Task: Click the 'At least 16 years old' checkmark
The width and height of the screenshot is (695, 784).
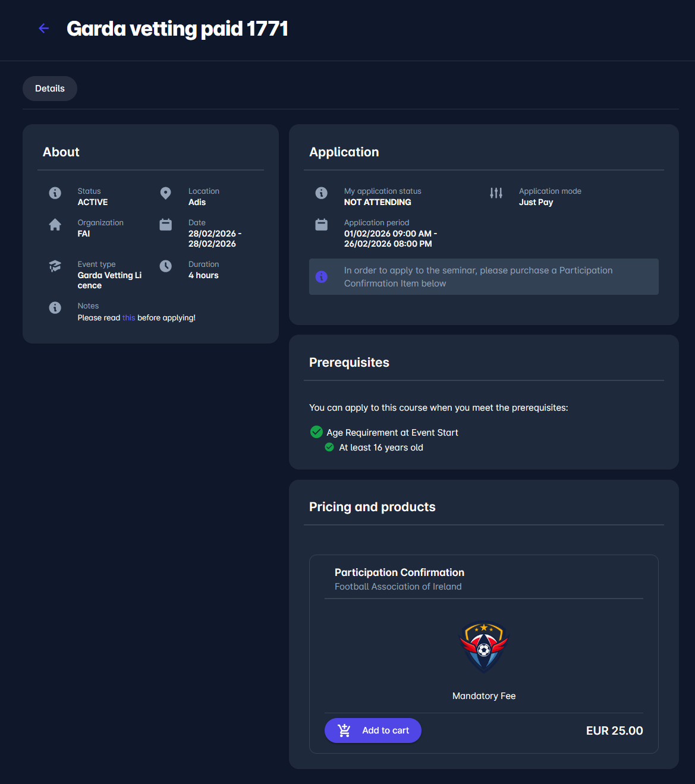Action: [329, 447]
